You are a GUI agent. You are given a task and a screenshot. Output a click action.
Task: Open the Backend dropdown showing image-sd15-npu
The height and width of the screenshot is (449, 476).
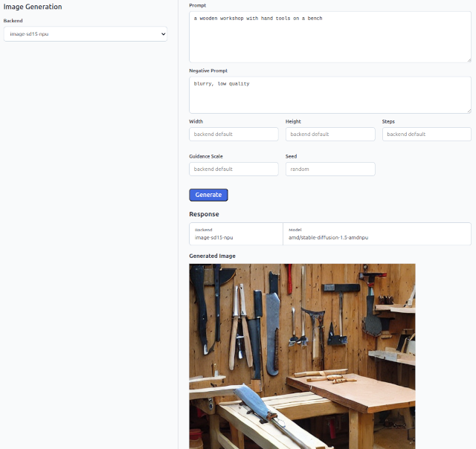point(86,34)
